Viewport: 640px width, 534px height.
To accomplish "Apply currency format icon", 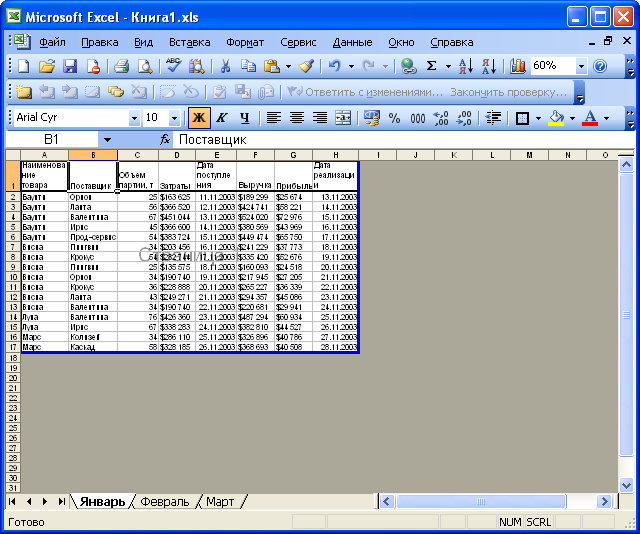I will 371,118.
